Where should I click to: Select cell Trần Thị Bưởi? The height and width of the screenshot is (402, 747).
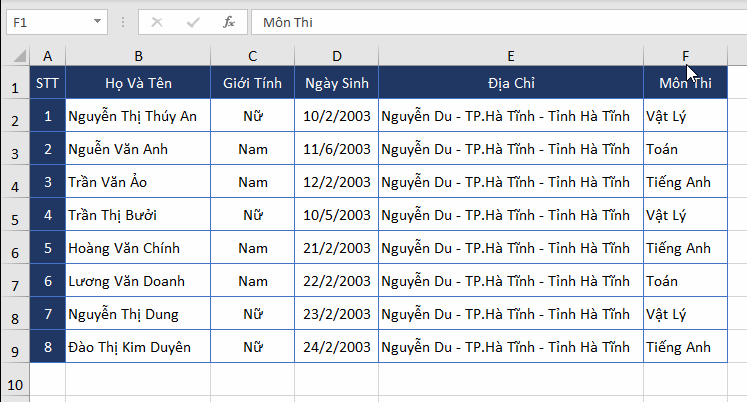coord(138,214)
